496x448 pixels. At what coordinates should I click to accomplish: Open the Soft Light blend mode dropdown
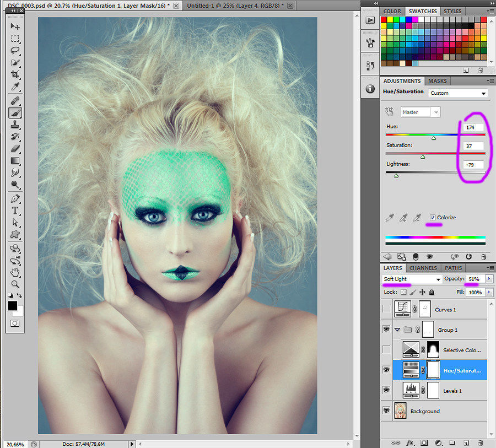(x=412, y=279)
